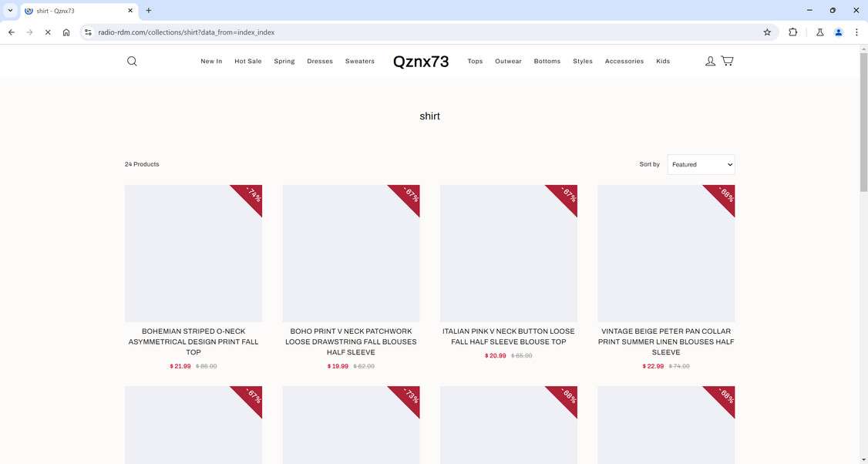868x464 pixels.
Task: Open the Chrome three-dot menu
Action: (856, 32)
